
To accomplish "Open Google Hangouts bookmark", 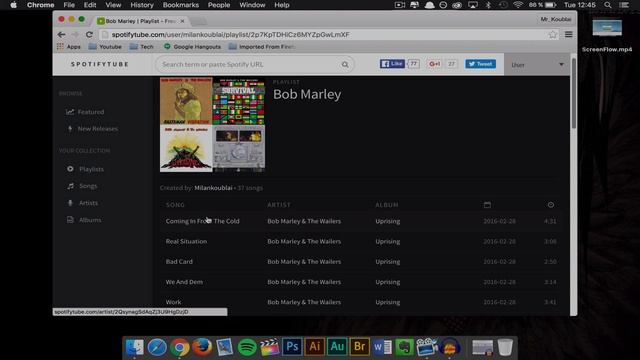I will (x=192, y=47).
